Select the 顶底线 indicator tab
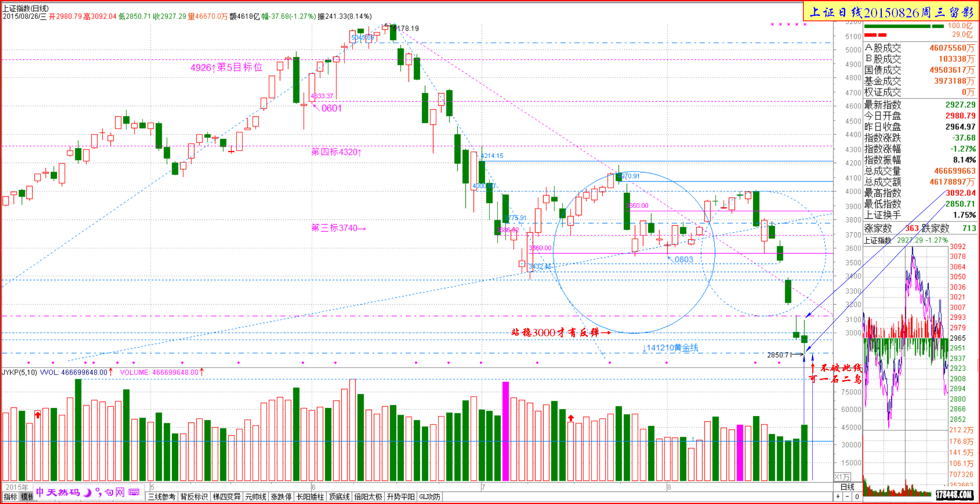 339,497
